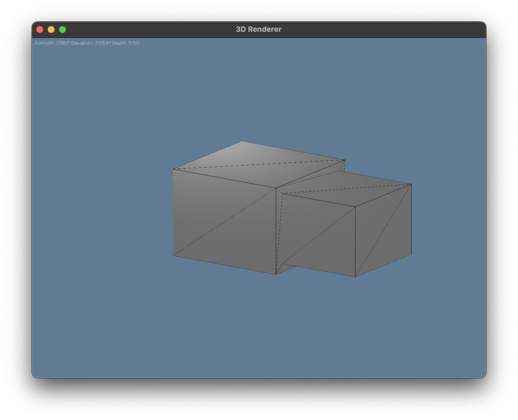518x420 pixels.
Task: Minimize the window with the yellow button
Action: click(51, 29)
